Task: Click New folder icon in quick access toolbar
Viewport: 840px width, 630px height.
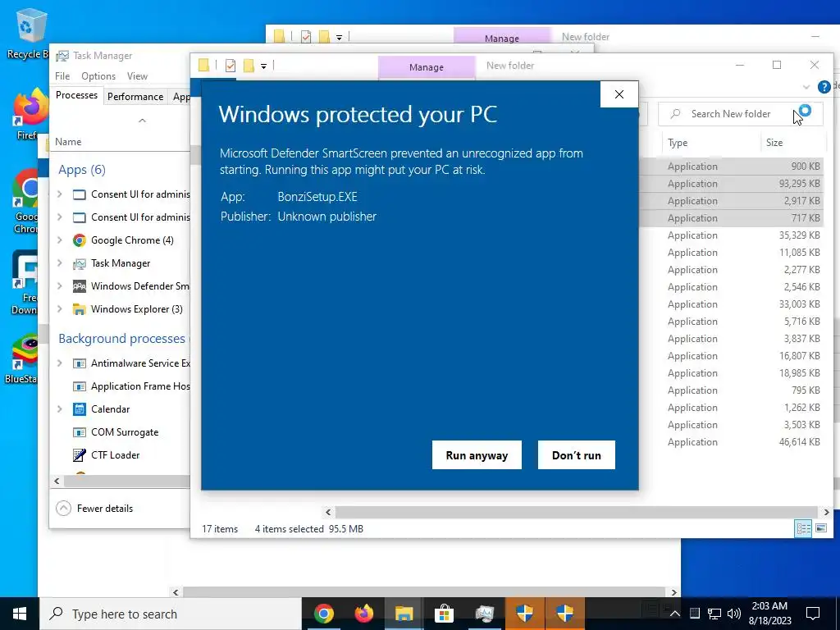Action: pos(249,66)
